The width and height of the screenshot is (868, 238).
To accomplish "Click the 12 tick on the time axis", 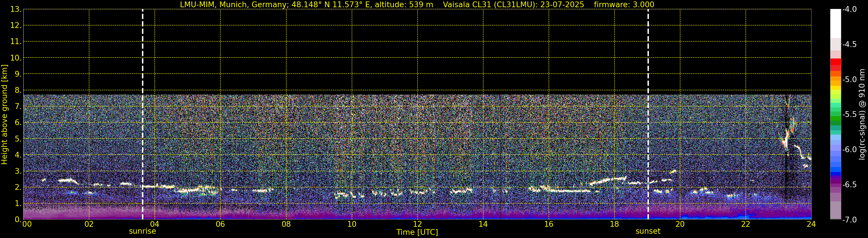I will pyautogui.click(x=417, y=224).
